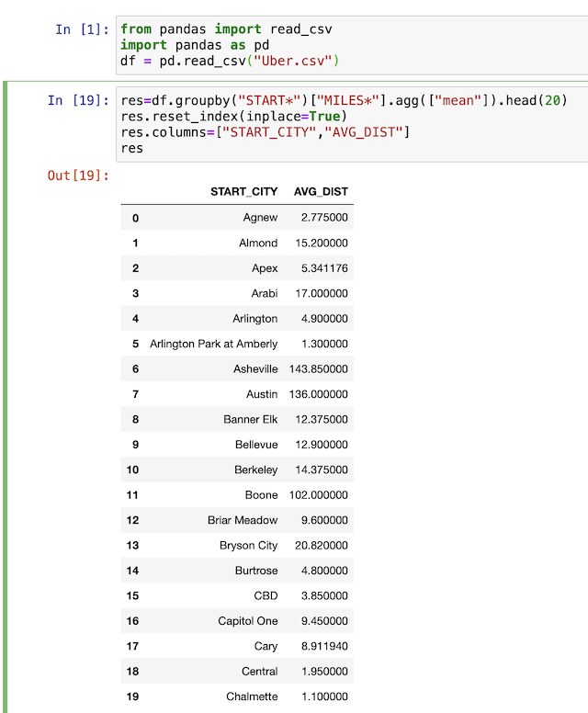Click the green selected-cell bar
The width and height of the screenshot is (588, 713).
click(x=5, y=397)
